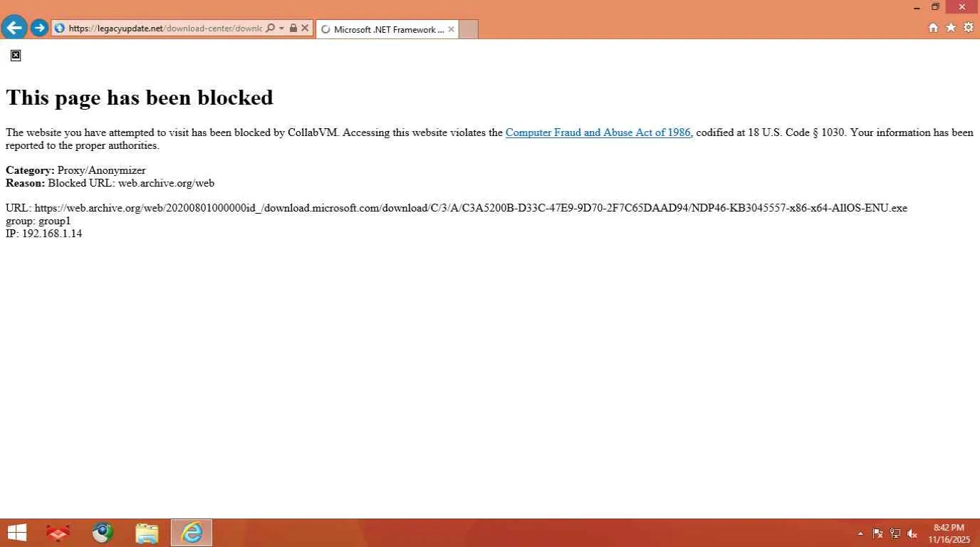Click the address bar URL legacyupdate.net
980x547 pixels.
coord(165,28)
